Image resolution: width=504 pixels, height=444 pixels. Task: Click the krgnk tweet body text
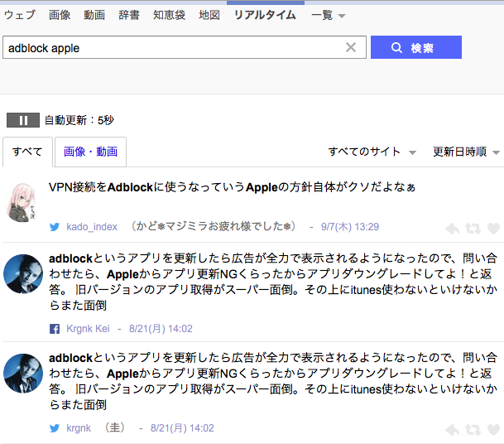pos(273,381)
